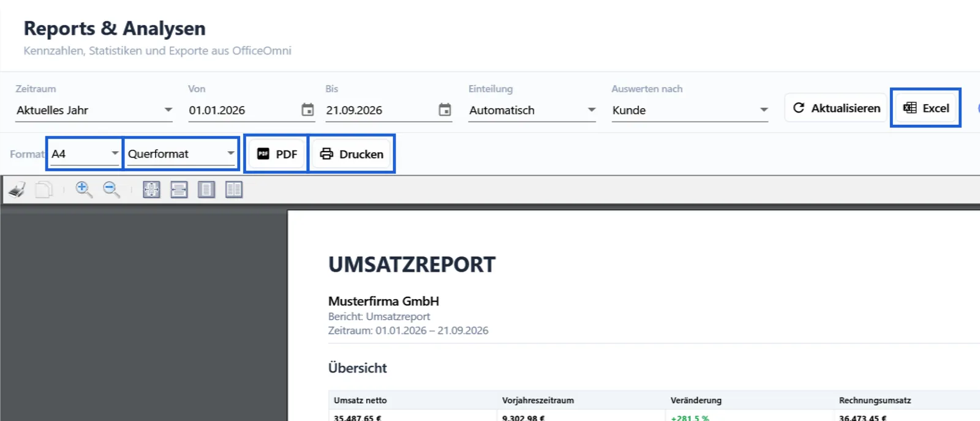The image size is (980, 421).
Task: Open the calendar picker for Bis date
Action: pyautogui.click(x=445, y=110)
